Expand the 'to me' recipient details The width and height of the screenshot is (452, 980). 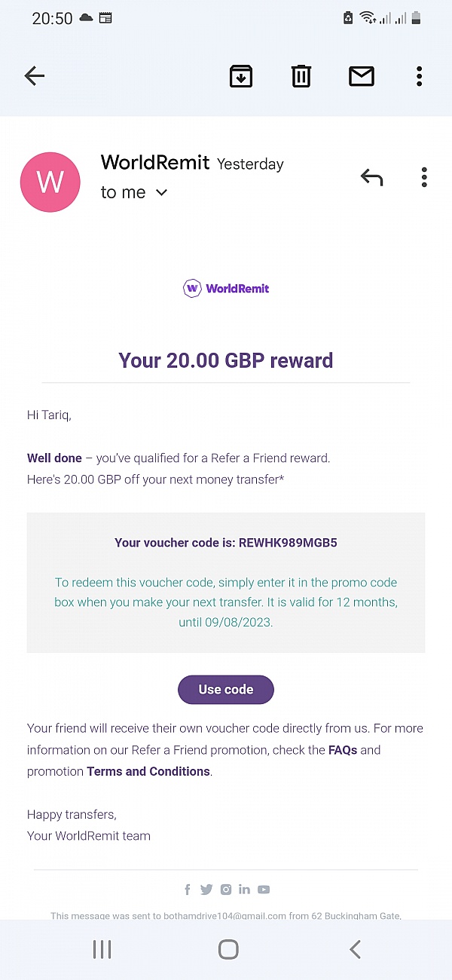(x=134, y=192)
